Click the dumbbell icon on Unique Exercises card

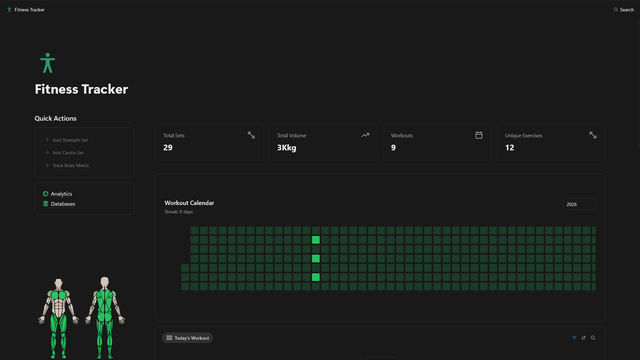(x=593, y=135)
